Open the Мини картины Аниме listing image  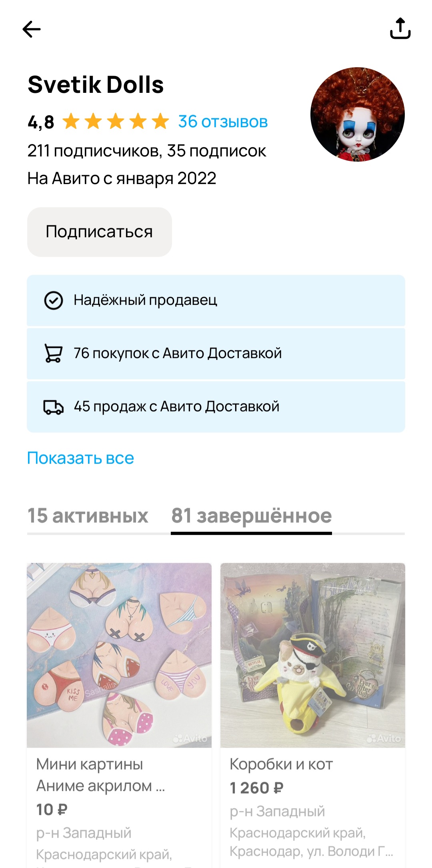(x=119, y=655)
